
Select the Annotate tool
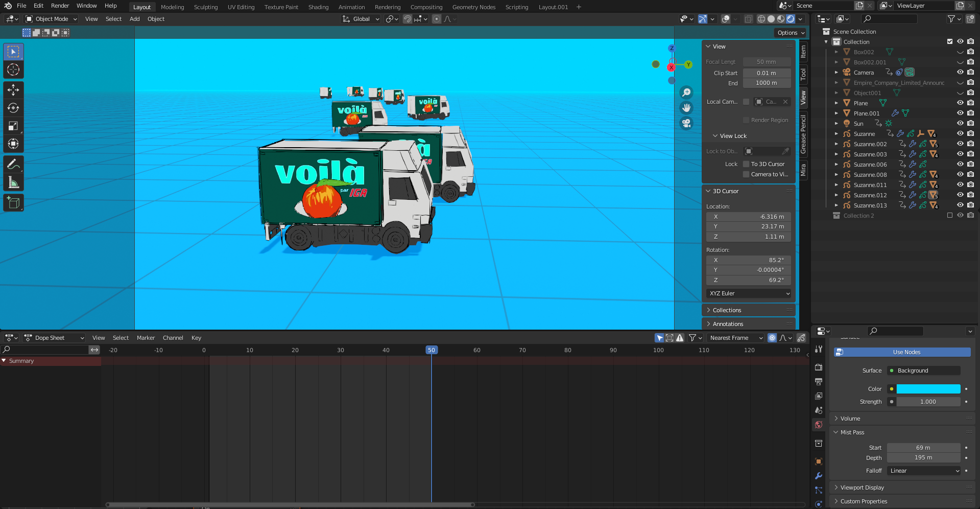tap(13, 164)
